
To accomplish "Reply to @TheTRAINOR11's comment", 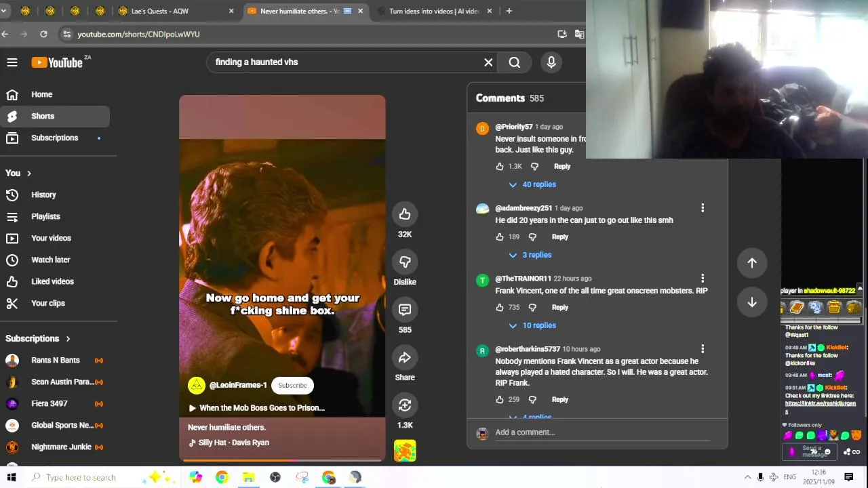I will pos(559,307).
